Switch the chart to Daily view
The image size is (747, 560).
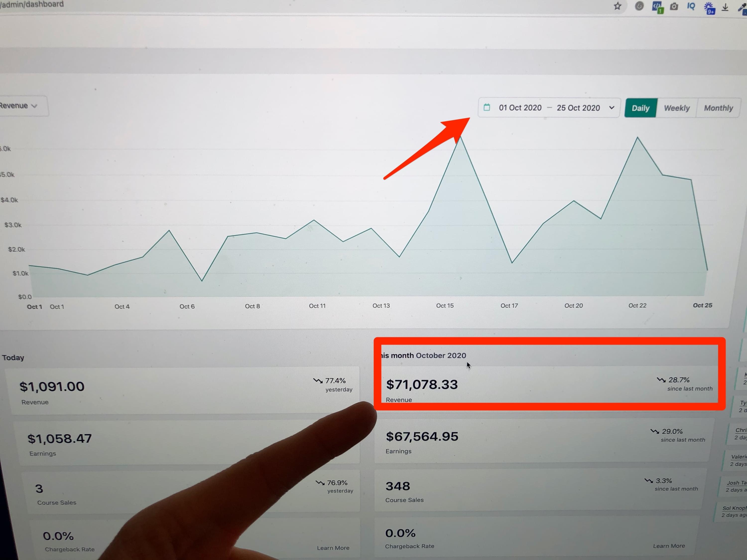click(x=640, y=108)
